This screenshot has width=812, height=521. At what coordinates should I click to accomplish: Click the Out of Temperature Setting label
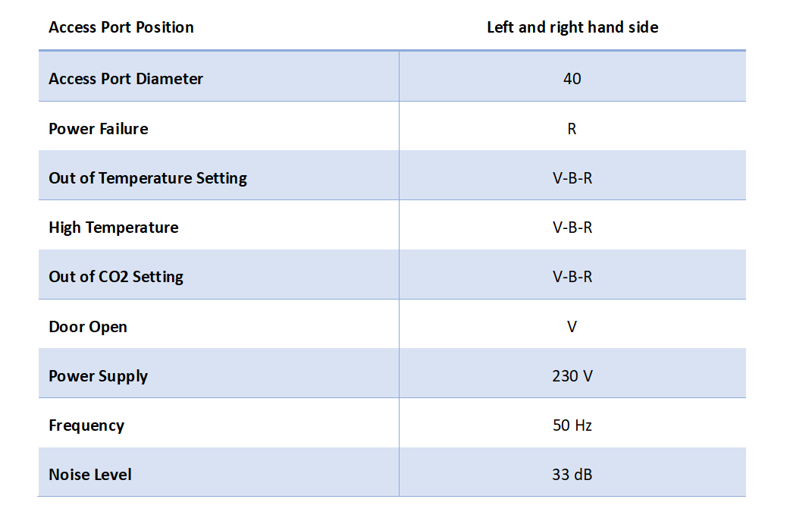[x=148, y=178]
